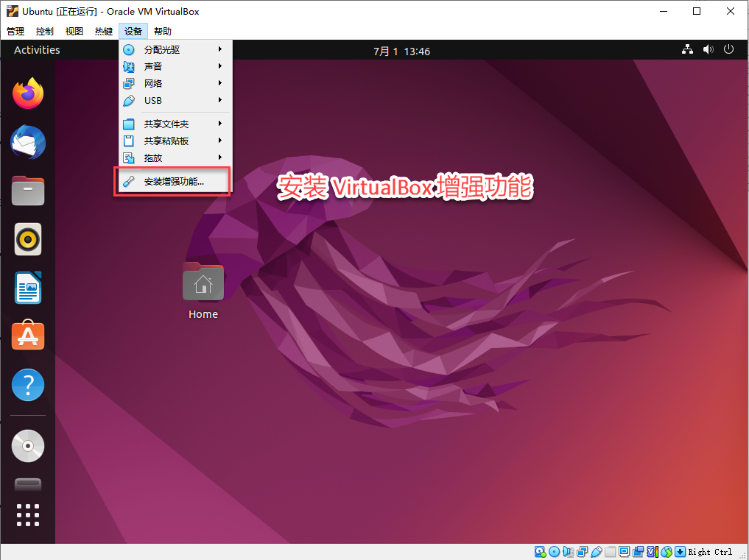749x560 pixels.
Task: Click the keyboard capture arrow status icon
Action: pos(681,551)
